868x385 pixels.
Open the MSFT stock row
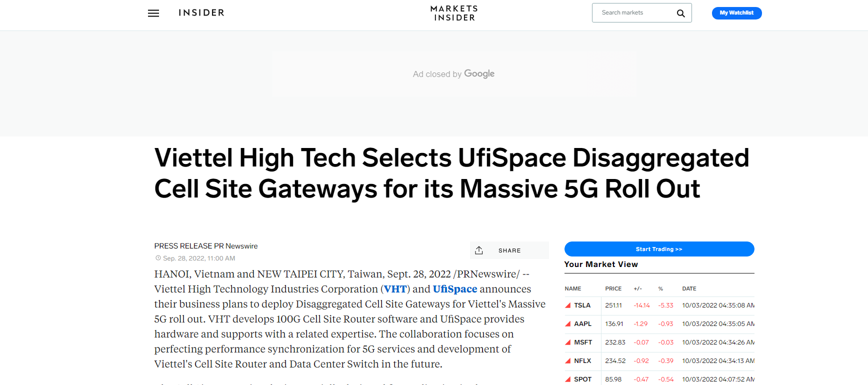659,342
